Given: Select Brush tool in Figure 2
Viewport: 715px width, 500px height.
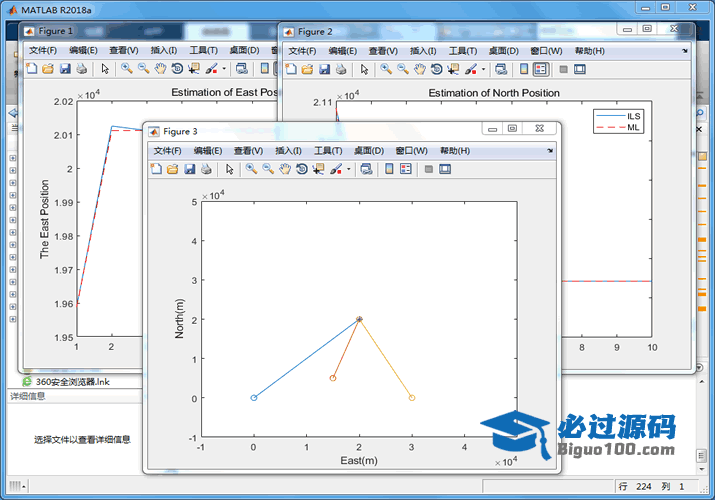Looking at the screenshot, I should [471, 69].
